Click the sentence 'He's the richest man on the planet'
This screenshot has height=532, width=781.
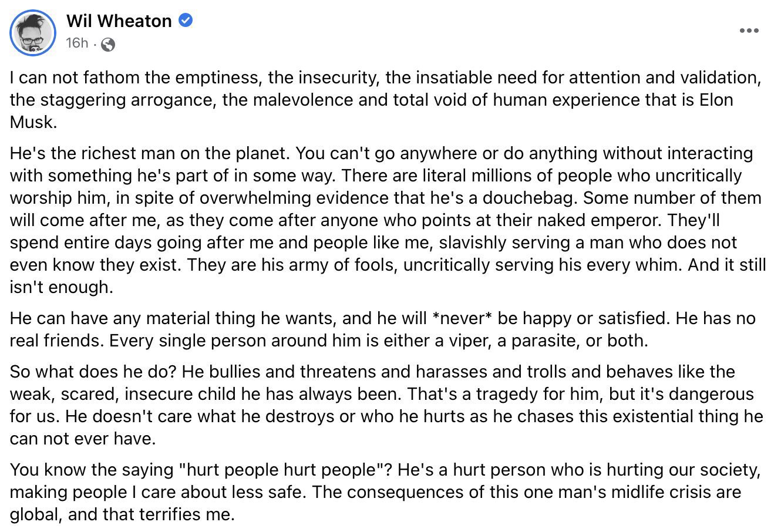click(x=150, y=153)
